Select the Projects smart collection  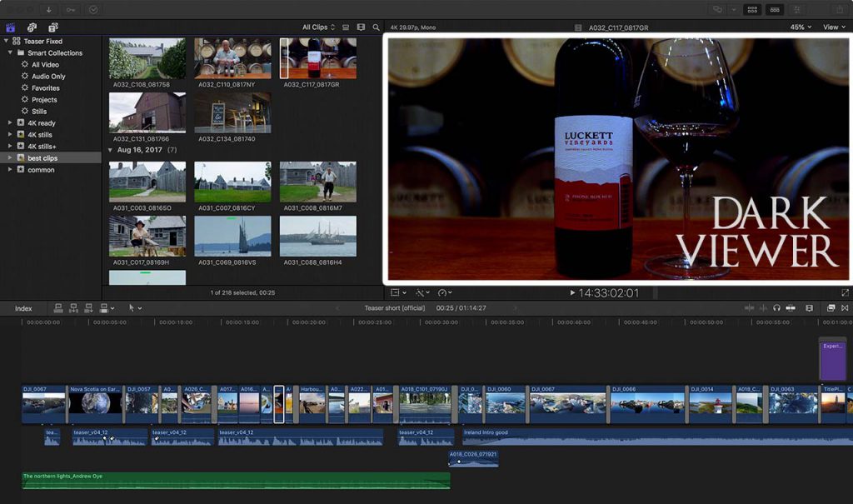pos(44,100)
